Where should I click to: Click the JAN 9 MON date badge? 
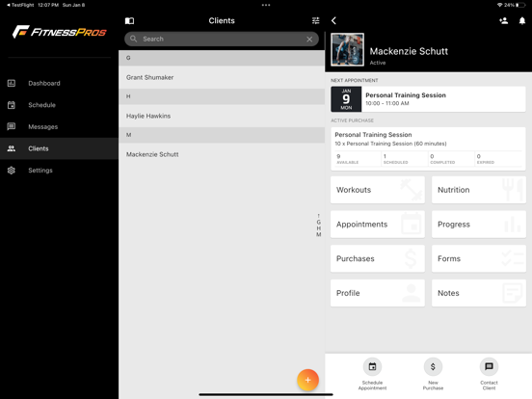pos(346,99)
